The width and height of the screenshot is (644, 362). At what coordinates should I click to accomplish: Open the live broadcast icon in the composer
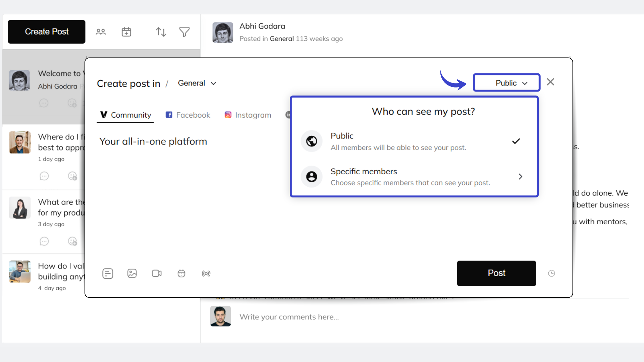coord(206,273)
